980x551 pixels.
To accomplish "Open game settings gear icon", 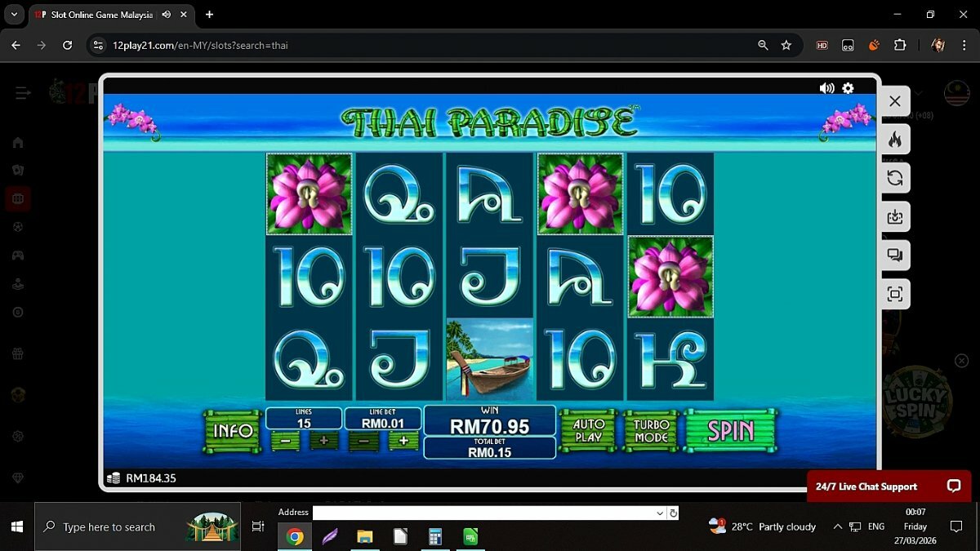I will [848, 88].
